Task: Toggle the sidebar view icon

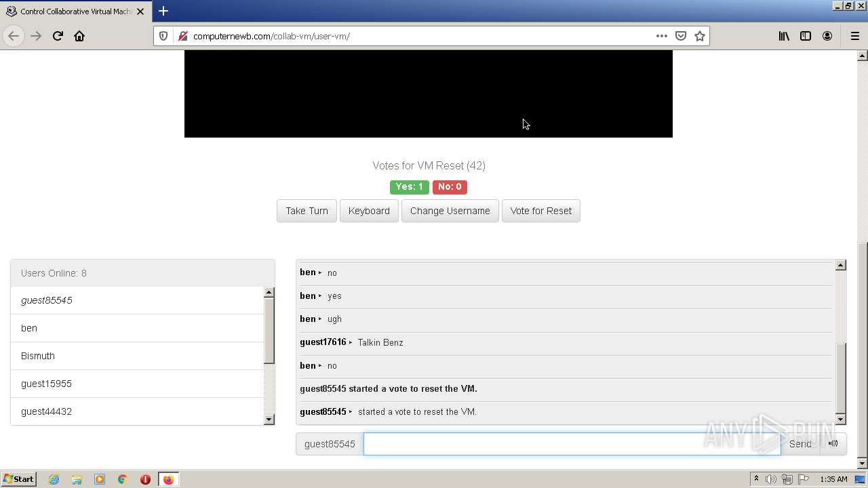Action: pos(806,36)
